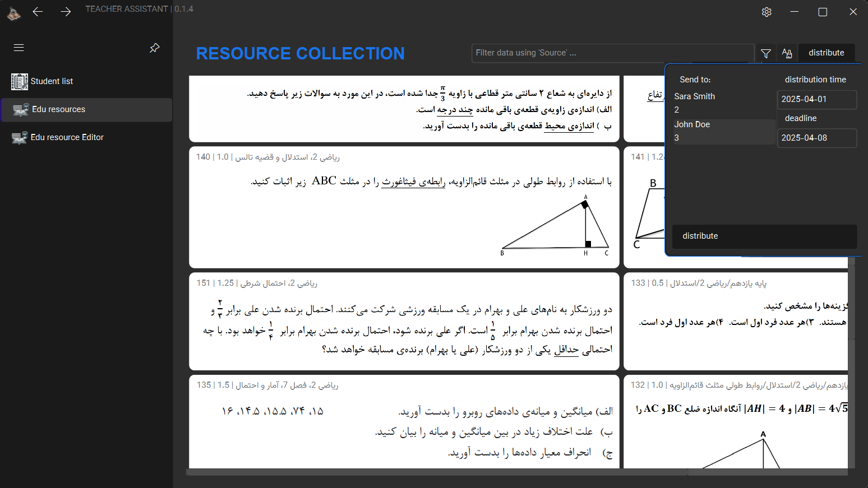
Task: Select resource card 140 Pythagoras triangle
Action: point(404,207)
